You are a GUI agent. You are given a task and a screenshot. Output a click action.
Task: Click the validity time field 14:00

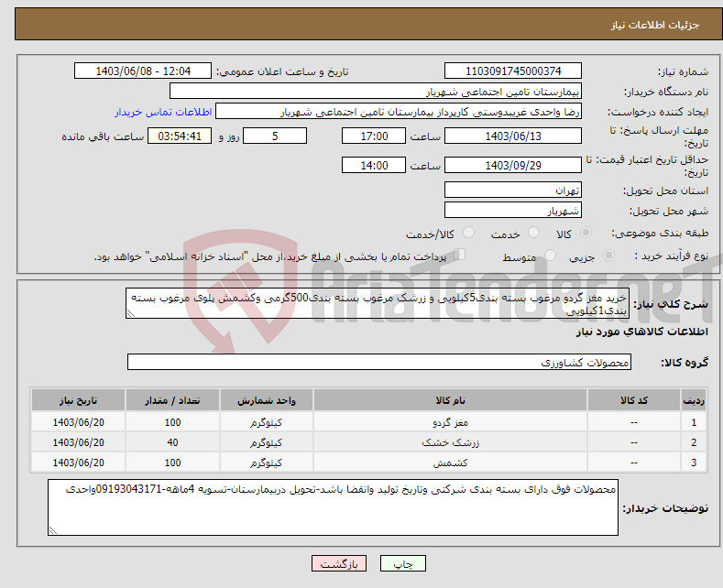(x=374, y=165)
